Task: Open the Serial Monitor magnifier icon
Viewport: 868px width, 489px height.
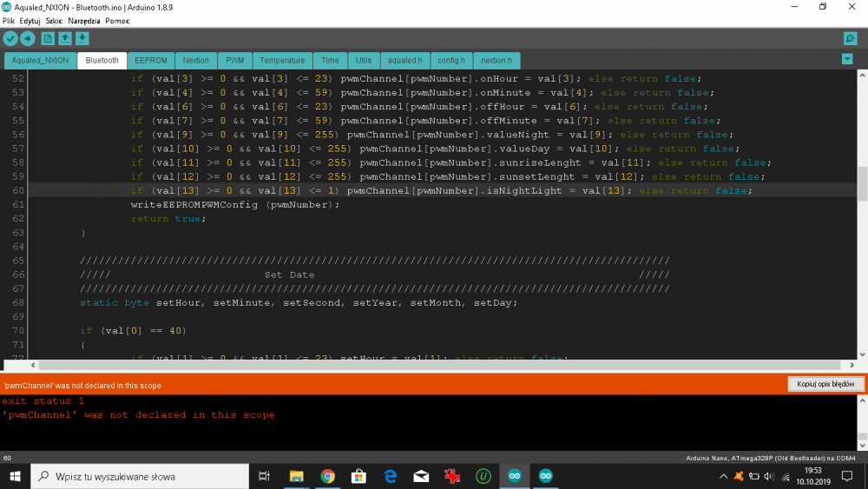Action: click(x=850, y=38)
